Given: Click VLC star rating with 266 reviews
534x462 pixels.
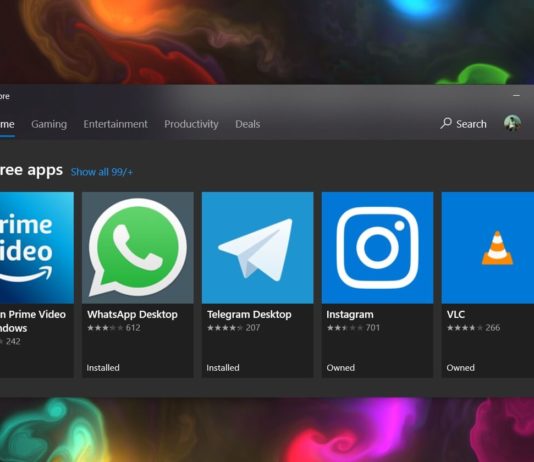Looking at the screenshot, I should 473,328.
